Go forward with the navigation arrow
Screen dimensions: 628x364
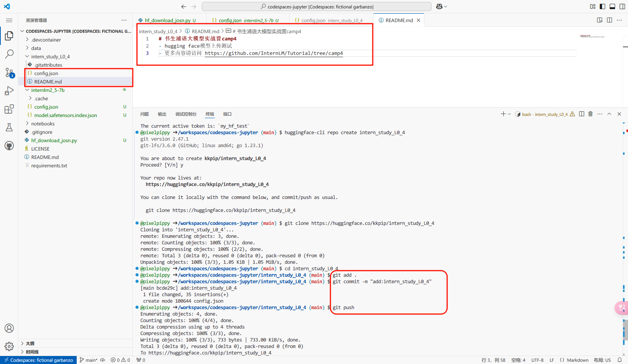pos(194,6)
